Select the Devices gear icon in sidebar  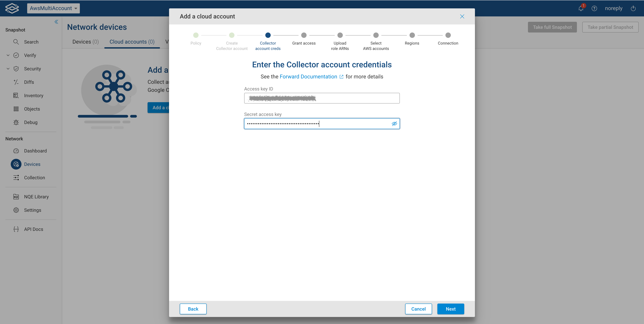(16, 164)
